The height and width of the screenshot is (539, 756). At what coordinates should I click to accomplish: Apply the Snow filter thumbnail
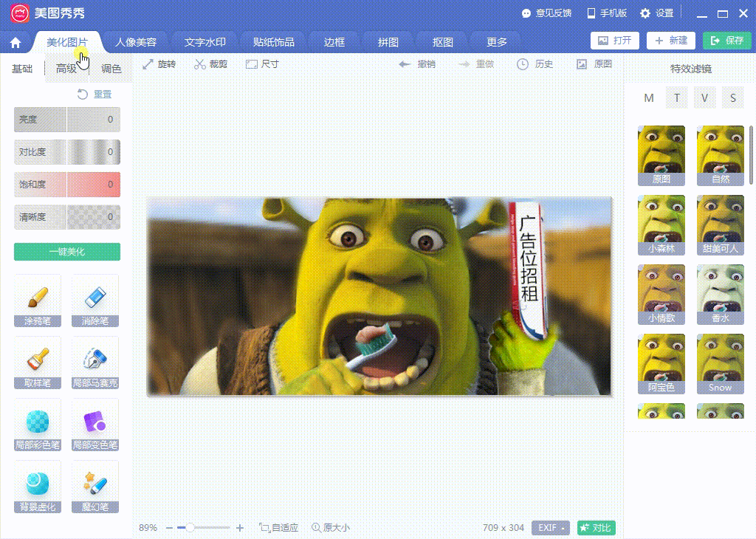click(x=721, y=363)
